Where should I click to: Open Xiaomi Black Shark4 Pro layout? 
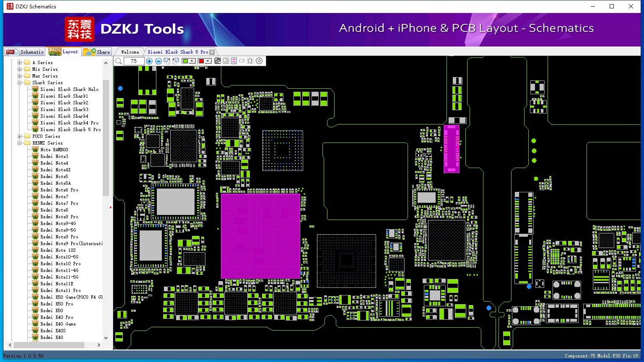pos(69,123)
